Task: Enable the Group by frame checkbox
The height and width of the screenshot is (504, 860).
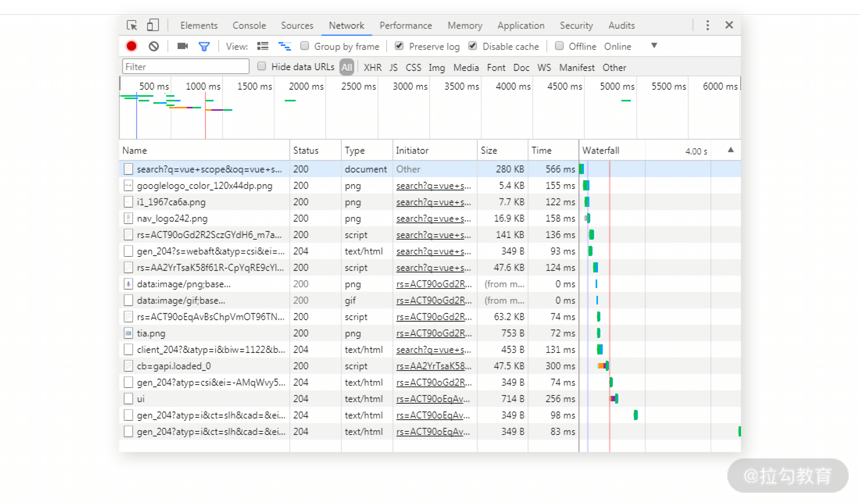Action: (304, 46)
